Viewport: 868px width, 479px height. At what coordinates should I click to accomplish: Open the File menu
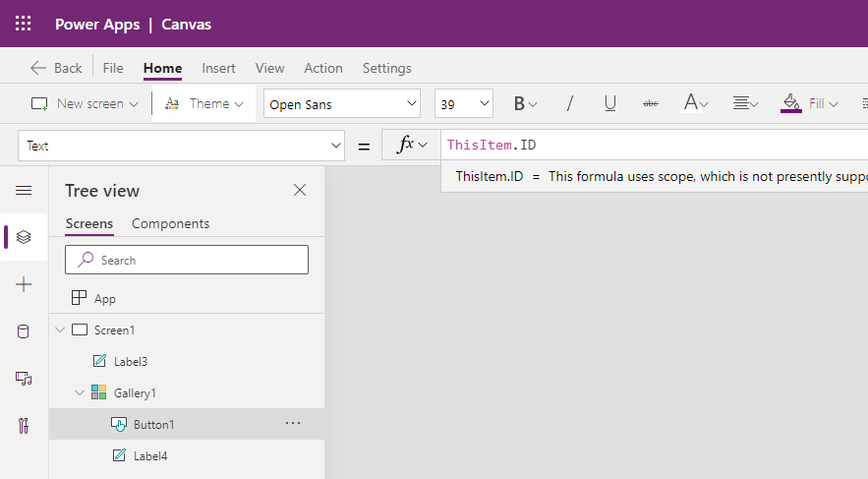tap(113, 68)
